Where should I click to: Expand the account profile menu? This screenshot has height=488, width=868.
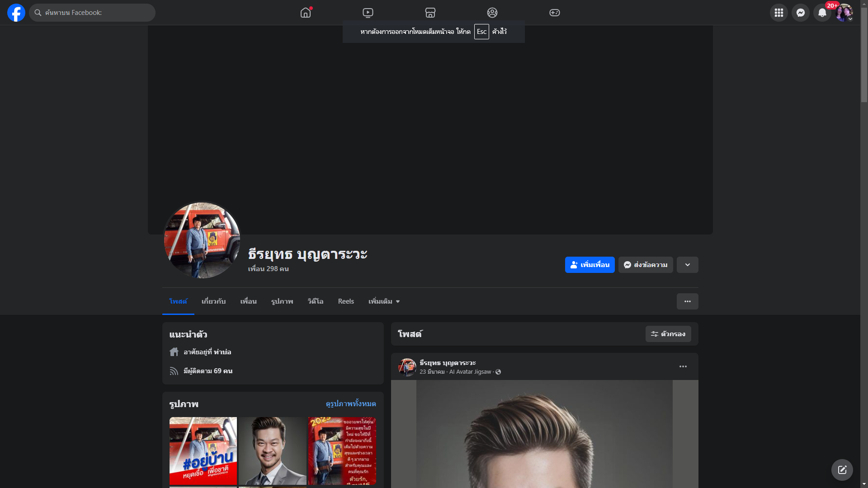pyautogui.click(x=844, y=13)
